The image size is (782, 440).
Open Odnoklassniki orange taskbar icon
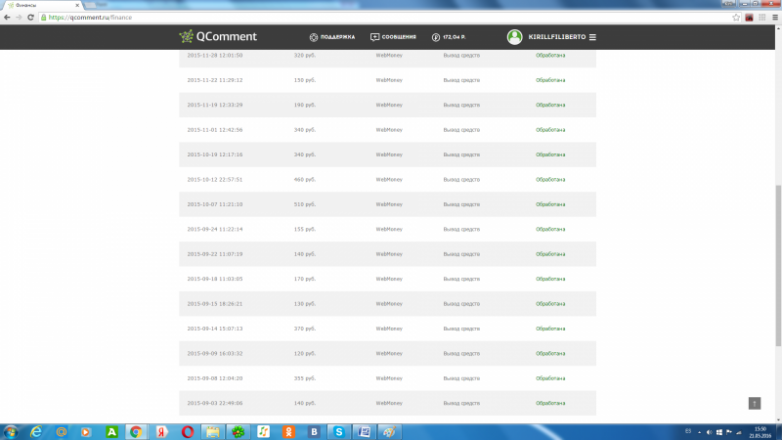[x=288, y=431]
